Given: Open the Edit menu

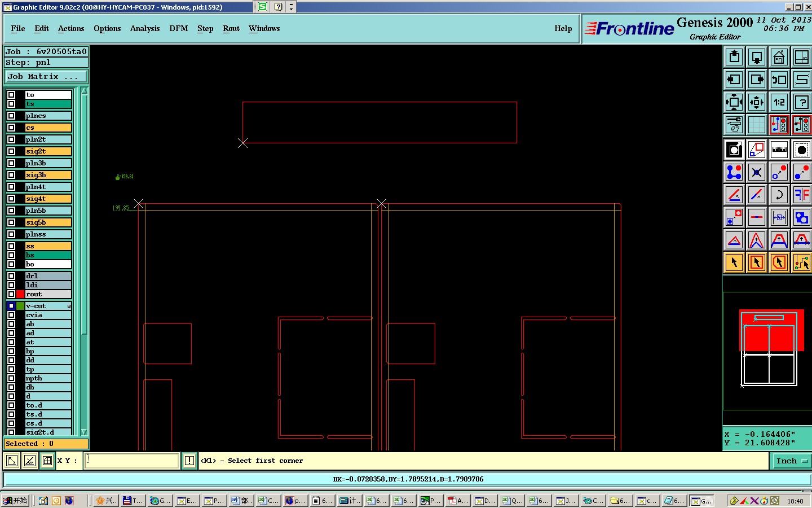Looking at the screenshot, I should [x=42, y=28].
